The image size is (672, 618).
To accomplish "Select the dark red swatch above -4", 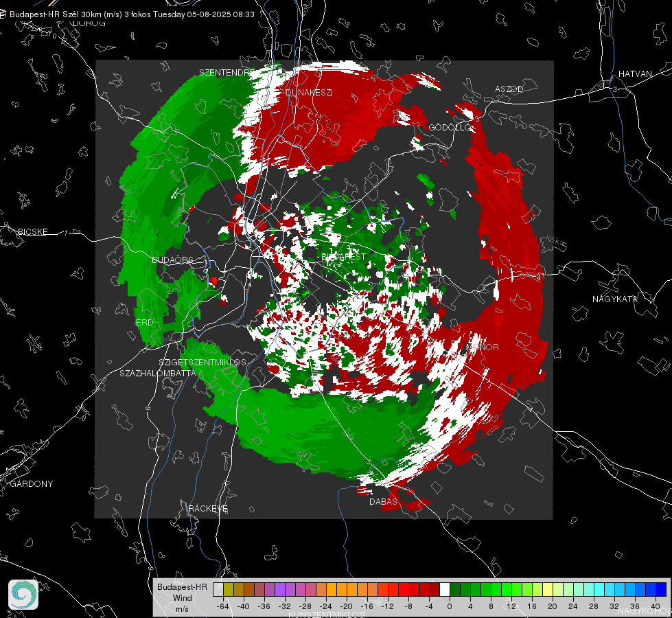I will [x=435, y=589].
